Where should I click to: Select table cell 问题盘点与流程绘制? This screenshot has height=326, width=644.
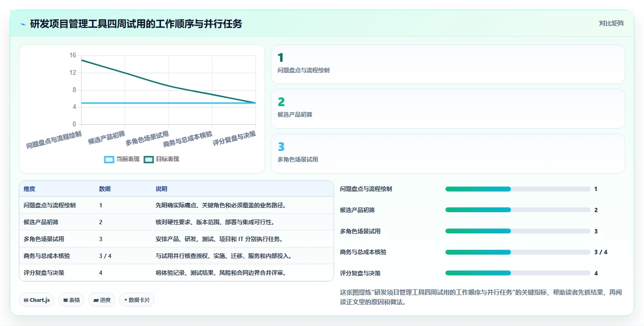click(x=50, y=205)
